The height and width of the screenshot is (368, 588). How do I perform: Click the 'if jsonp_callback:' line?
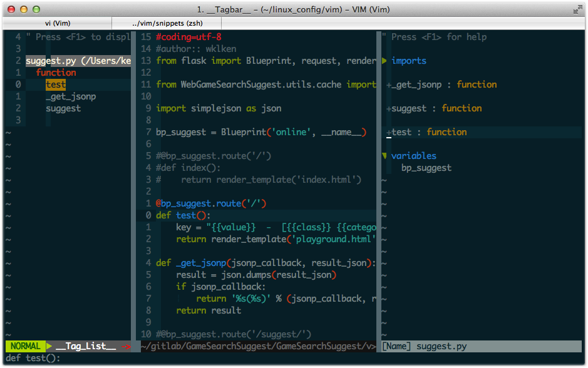coord(221,287)
